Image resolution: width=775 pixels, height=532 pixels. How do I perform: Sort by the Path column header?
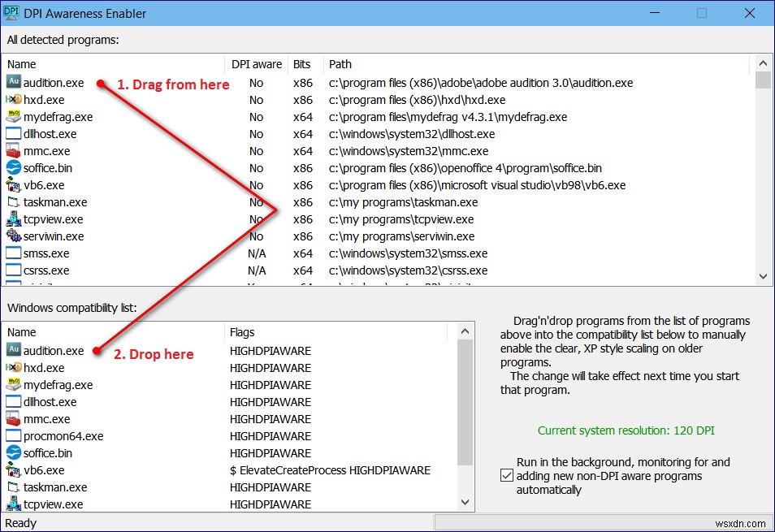[537, 64]
